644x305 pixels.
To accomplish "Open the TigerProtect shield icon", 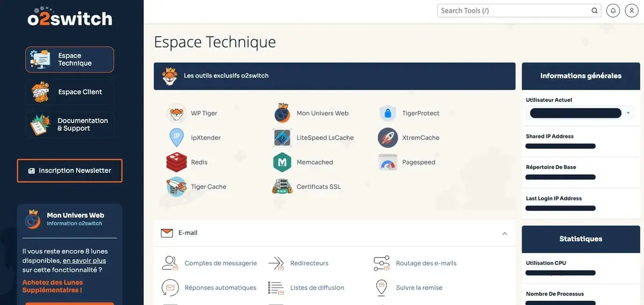I will pyautogui.click(x=387, y=113).
